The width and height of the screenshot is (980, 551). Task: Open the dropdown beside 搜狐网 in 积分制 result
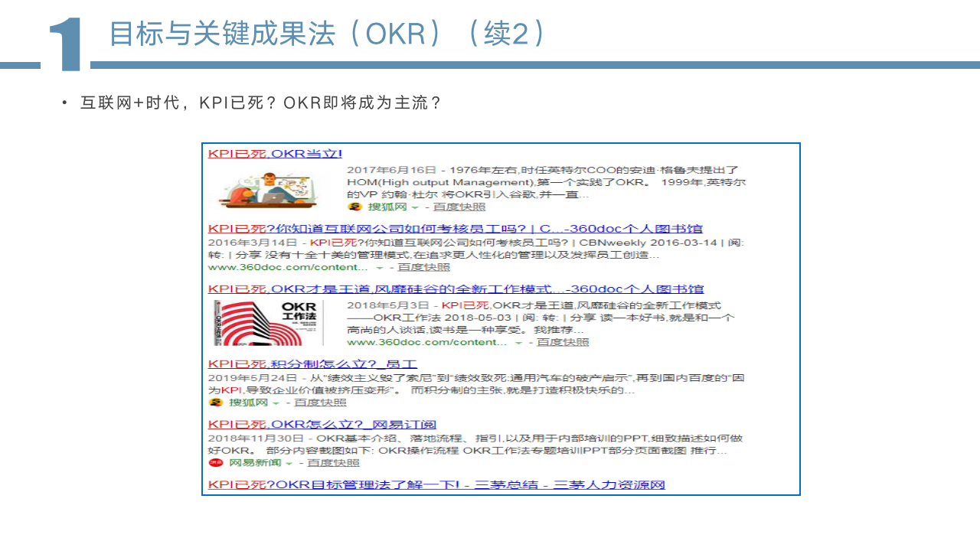click(276, 401)
